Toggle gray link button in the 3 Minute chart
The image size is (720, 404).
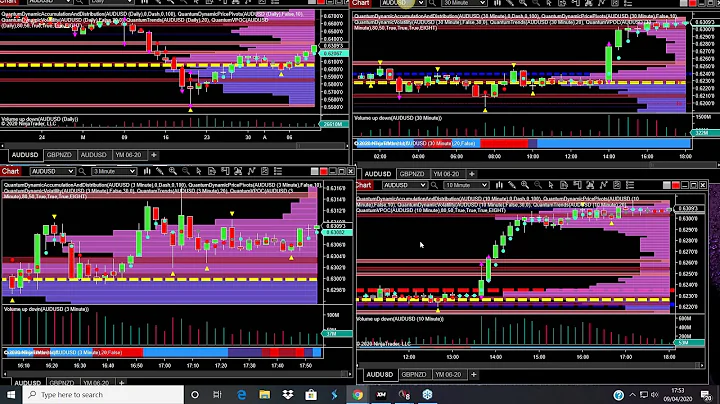coord(315,171)
